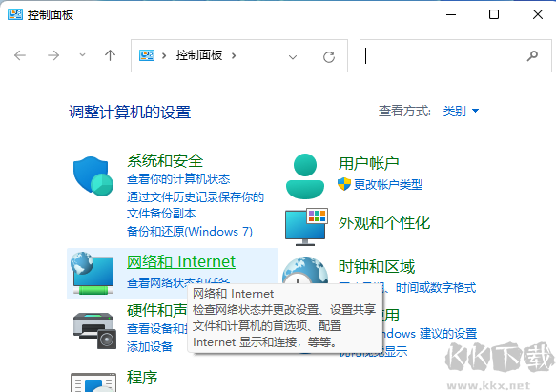The image size is (556, 392).
Task: Click the search magnifier icon
Action: (532, 55)
